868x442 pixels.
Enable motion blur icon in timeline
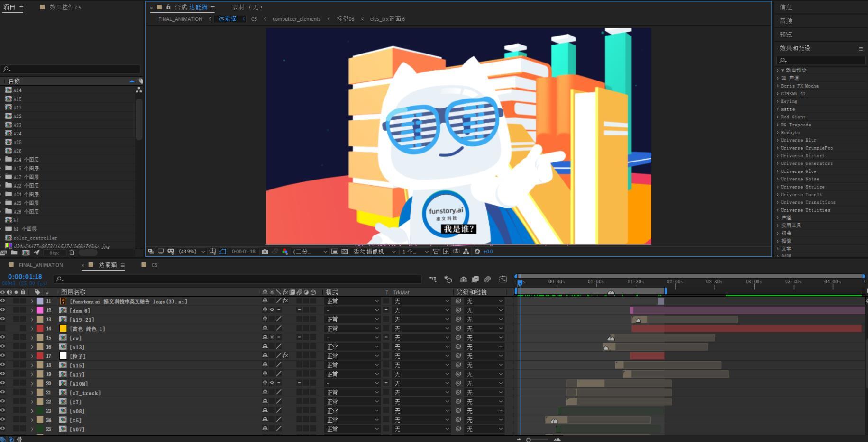point(487,280)
